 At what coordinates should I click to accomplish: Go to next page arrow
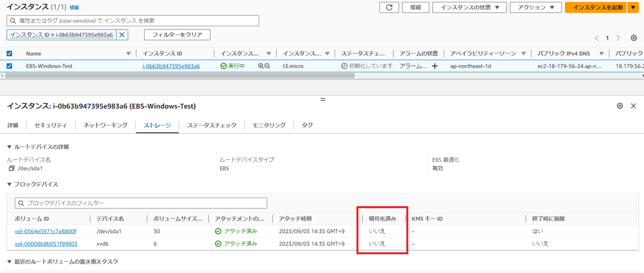click(618, 38)
